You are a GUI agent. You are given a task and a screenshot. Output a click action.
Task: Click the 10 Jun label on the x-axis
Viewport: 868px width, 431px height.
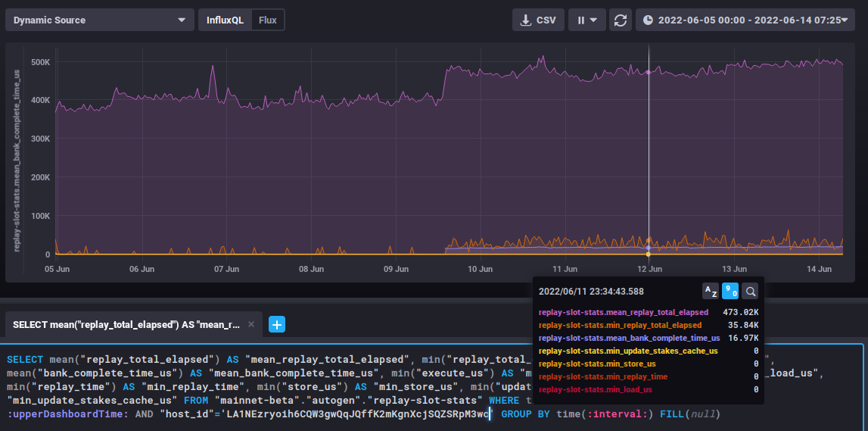click(480, 269)
